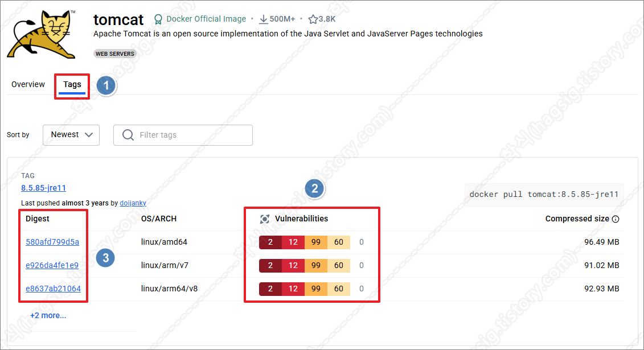This screenshot has width=644, height=350.
Task: Click the OS/ARCH column header
Action: (159, 219)
